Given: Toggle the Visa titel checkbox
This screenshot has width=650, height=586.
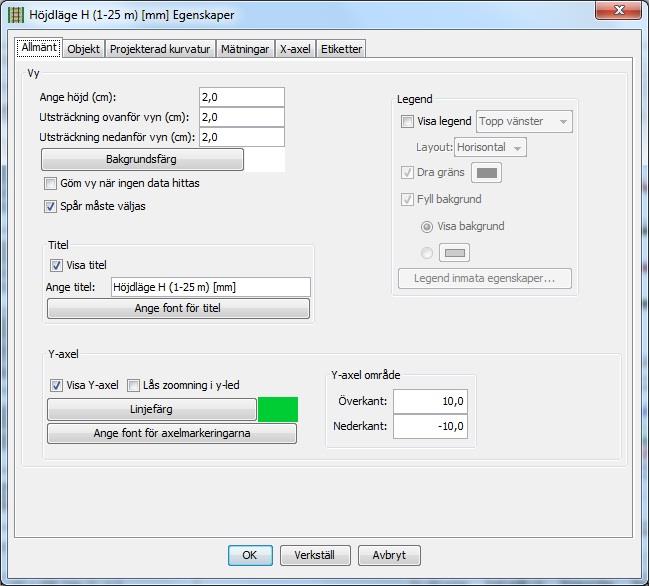Looking at the screenshot, I should (56, 265).
